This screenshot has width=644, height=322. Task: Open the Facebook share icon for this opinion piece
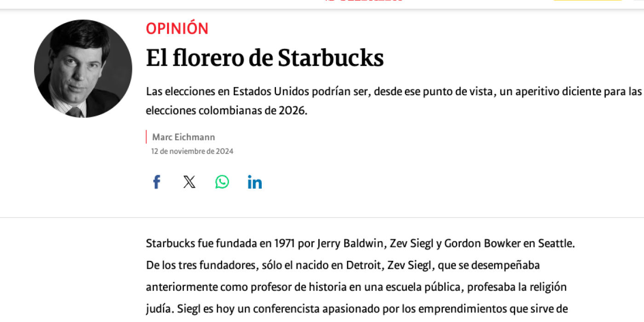(x=156, y=182)
